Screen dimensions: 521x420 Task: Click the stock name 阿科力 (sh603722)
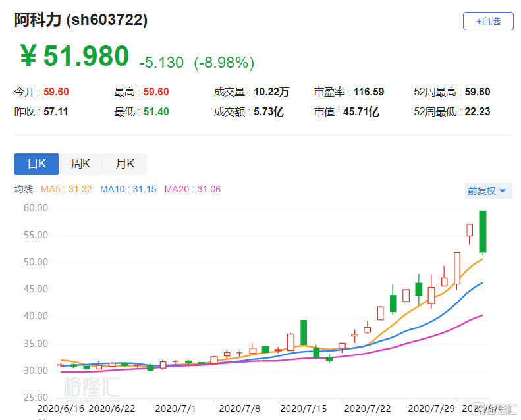[x=81, y=20]
